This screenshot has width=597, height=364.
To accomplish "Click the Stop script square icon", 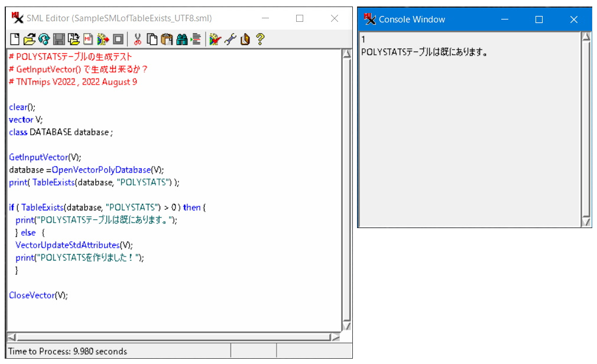I will click(118, 40).
